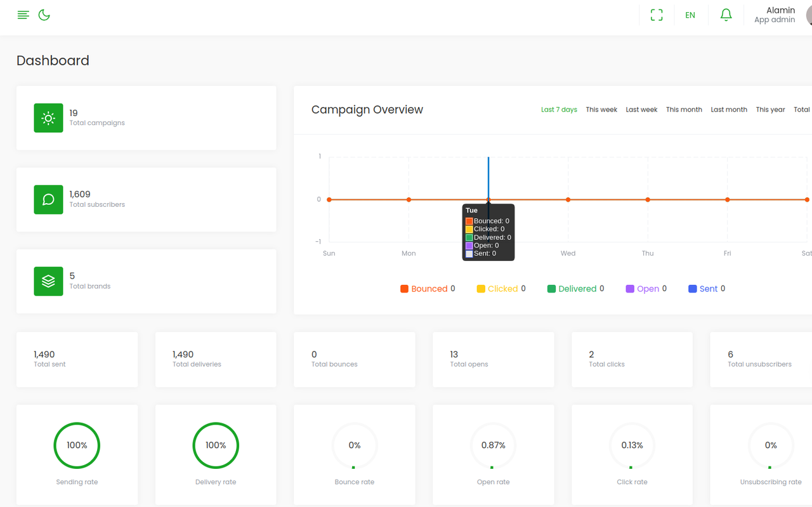812x507 pixels.
Task: Click the Total campaigns sun icon
Action: point(48,118)
